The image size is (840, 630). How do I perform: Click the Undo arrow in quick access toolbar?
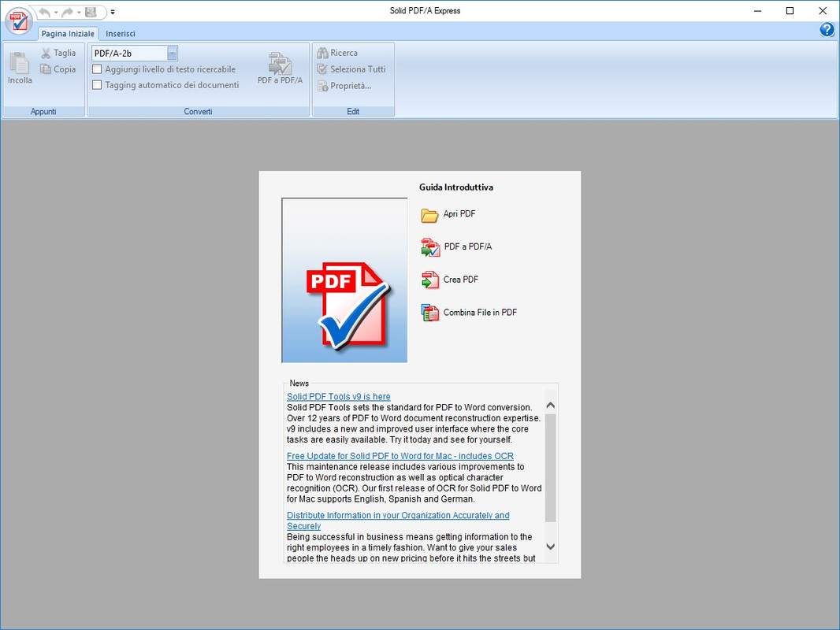[x=44, y=12]
